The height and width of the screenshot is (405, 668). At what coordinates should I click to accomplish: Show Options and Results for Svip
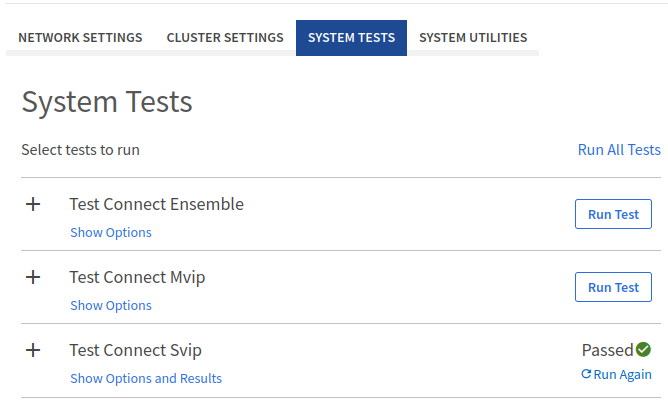click(x=146, y=379)
